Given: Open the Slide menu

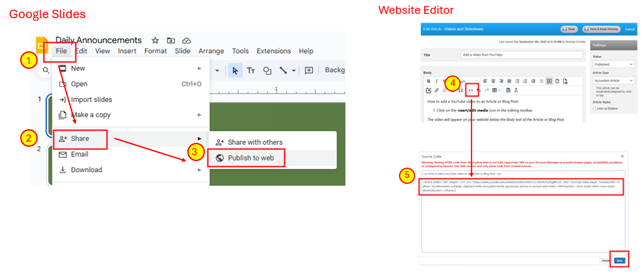Looking at the screenshot, I should point(182,51).
